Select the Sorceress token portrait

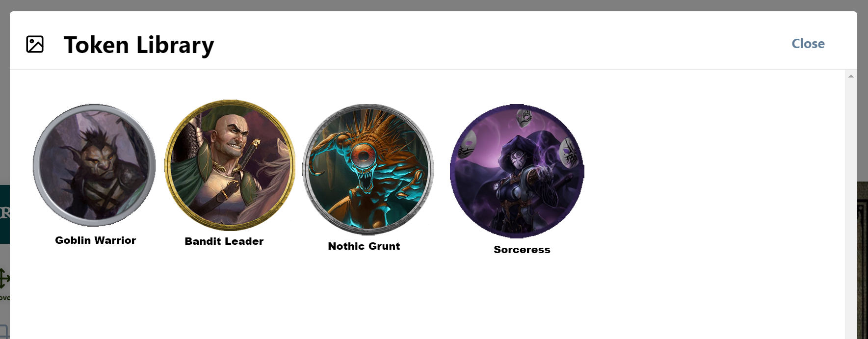(x=517, y=171)
